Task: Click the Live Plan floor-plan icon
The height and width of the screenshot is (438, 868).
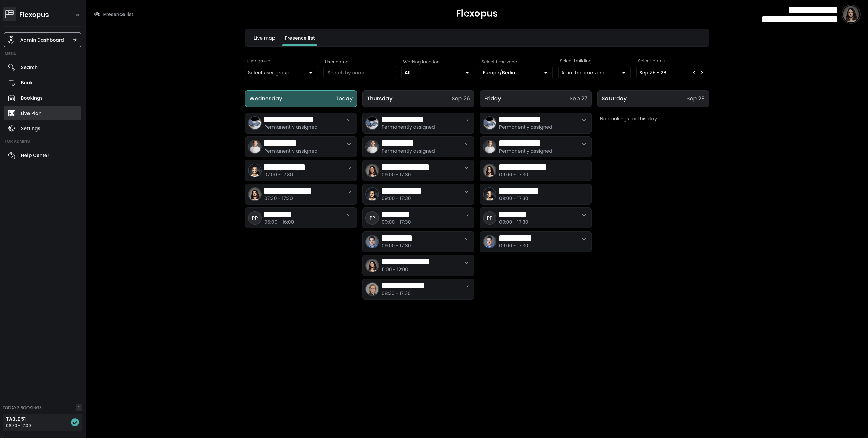Action: 12,113
